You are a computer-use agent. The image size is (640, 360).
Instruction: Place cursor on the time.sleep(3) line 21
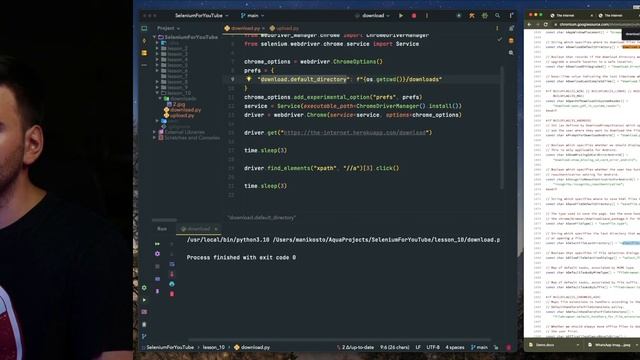click(266, 186)
